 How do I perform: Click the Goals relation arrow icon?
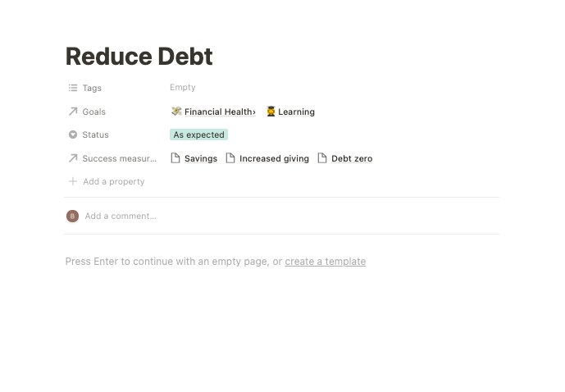pyautogui.click(x=73, y=112)
